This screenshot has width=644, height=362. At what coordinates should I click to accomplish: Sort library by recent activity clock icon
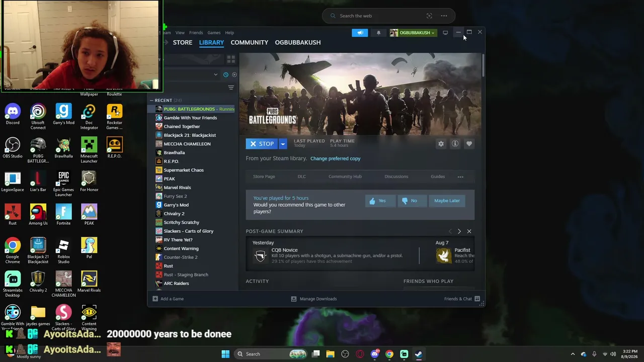225,74
